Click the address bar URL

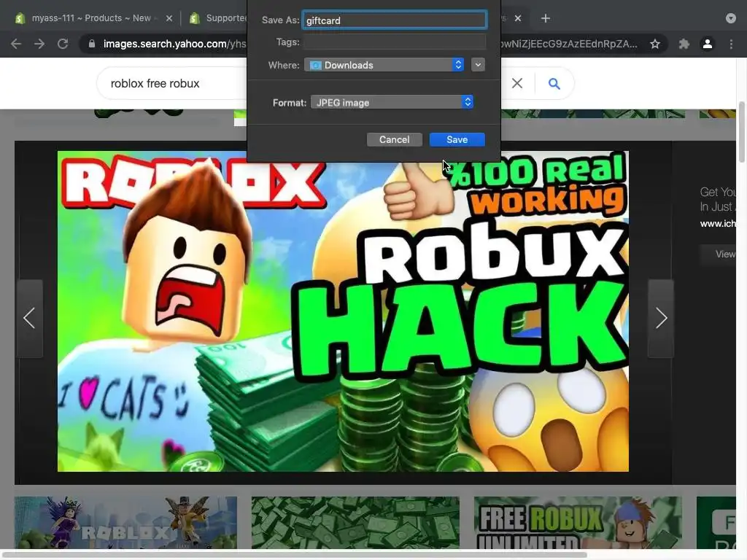(x=174, y=44)
